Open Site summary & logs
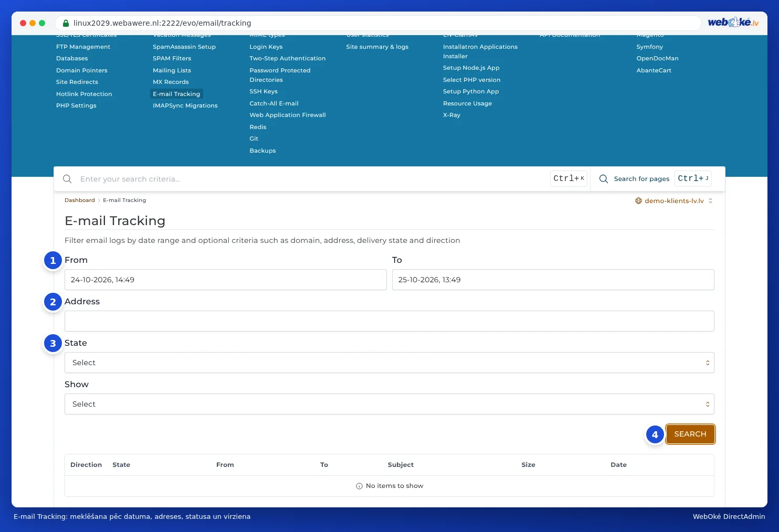Viewport: 779px width, 532px height. [x=377, y=47]
